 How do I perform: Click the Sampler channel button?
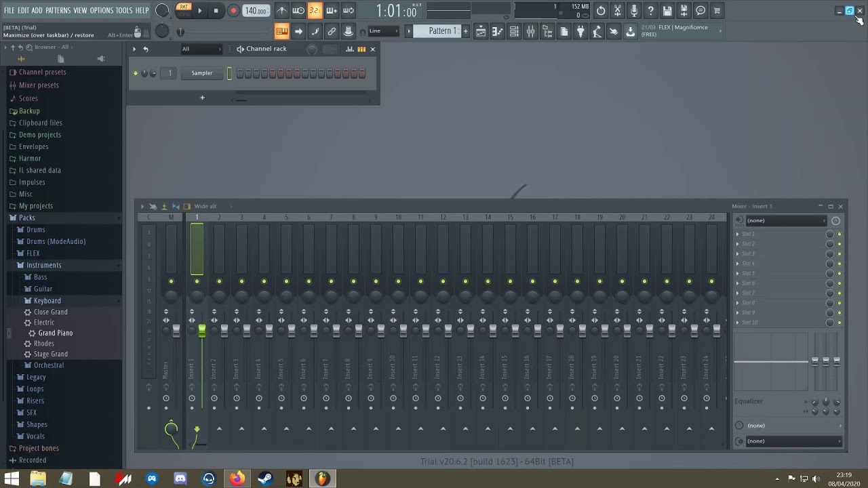[201, 73]
